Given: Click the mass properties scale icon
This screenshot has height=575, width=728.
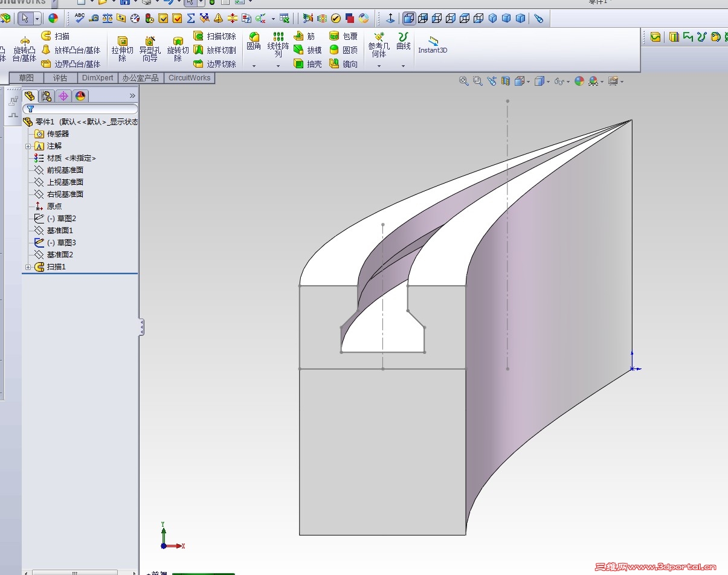Looking at the screenshot, I should 108,18.
